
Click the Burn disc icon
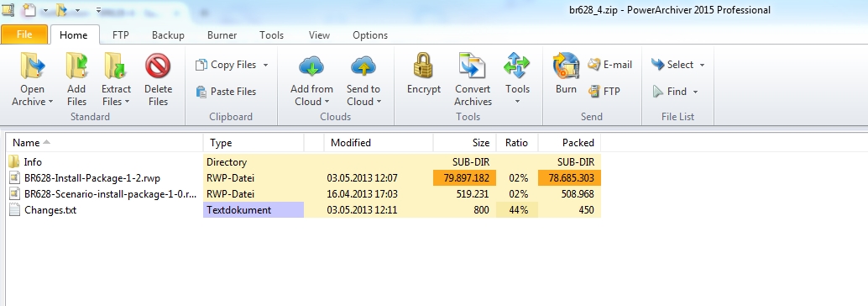click(x=566, y=66)
